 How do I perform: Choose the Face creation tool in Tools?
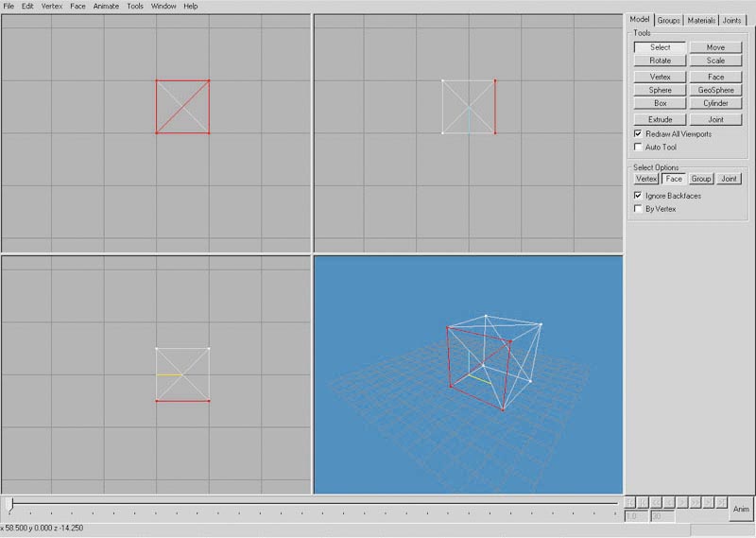(x=715, y=78)
